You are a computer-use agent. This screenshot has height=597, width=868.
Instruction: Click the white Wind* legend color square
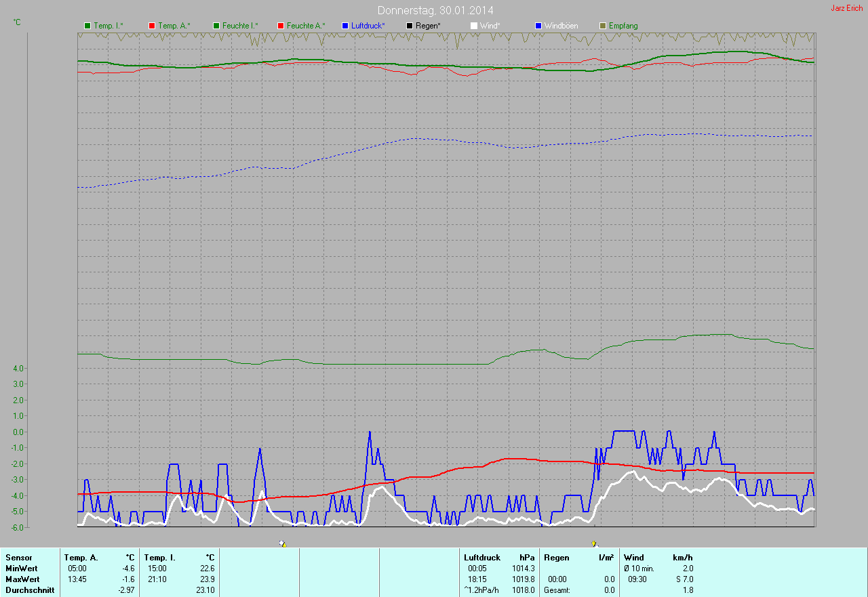coord(474,26)
